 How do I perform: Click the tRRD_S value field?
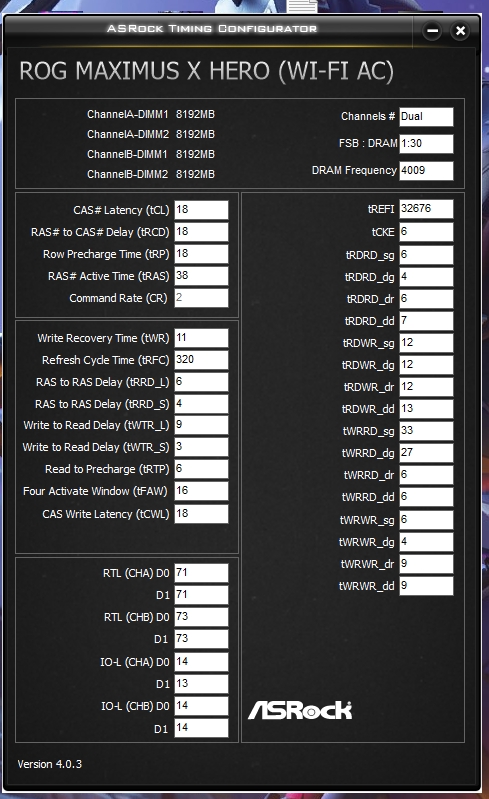tap(201, 404)
